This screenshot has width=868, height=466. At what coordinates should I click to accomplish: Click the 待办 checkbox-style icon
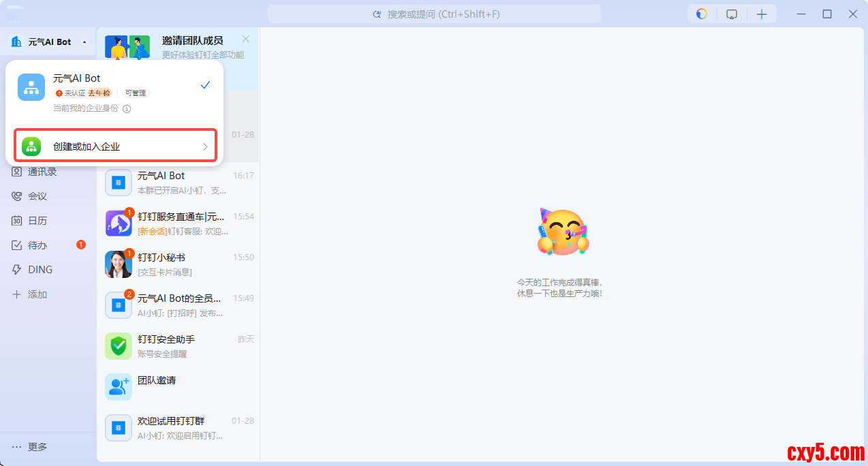pos(17,245)
